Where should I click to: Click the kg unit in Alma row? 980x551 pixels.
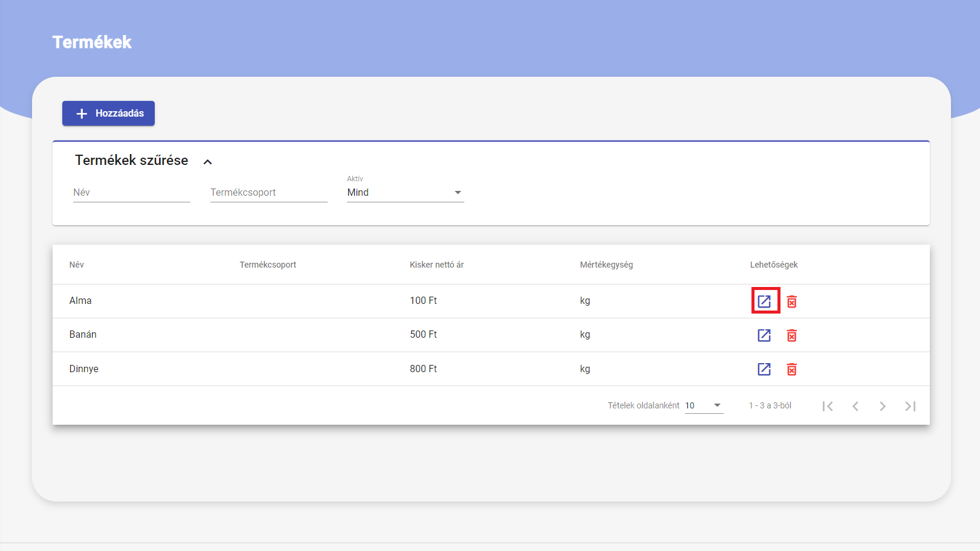click(585, 301)
